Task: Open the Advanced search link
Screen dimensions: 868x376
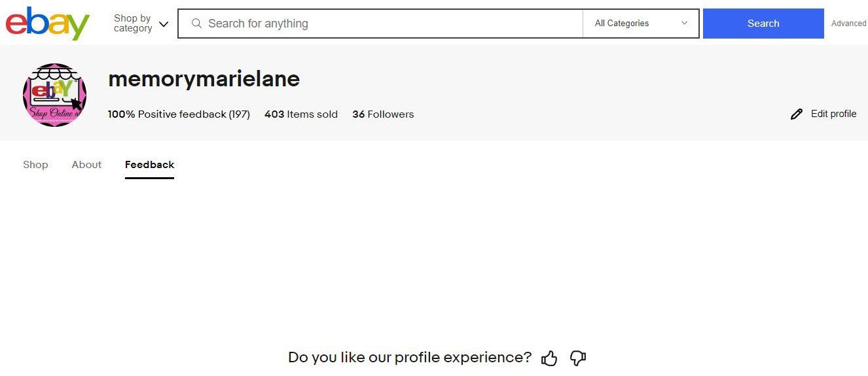Action: 848,24
